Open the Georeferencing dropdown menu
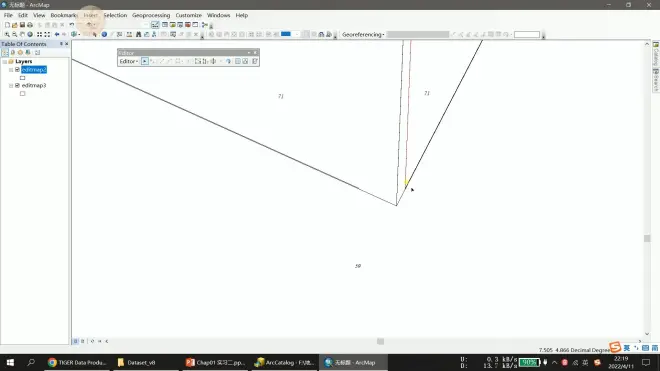The width and height of the screenshot is (660, 371). (363, 35)
